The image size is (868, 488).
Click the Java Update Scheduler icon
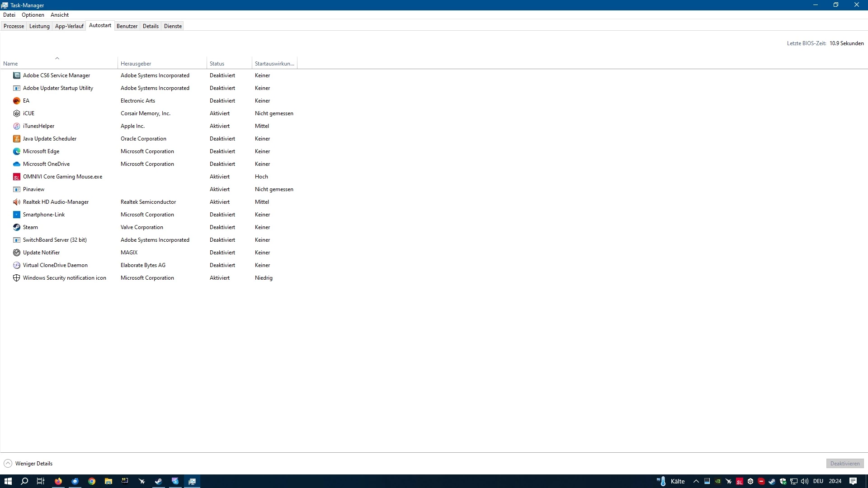17,139
